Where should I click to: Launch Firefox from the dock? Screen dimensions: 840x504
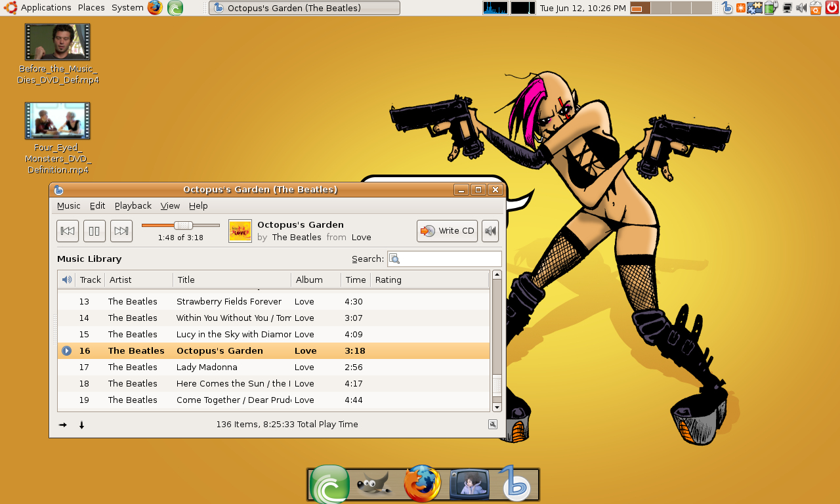(423, 484)
